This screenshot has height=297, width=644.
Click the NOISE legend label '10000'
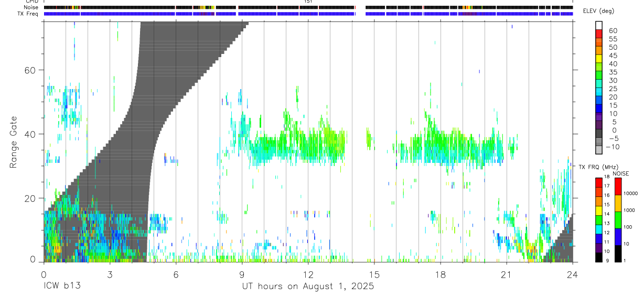pos(632,194)
